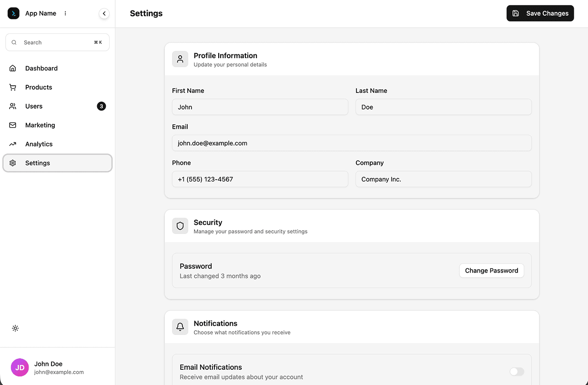Click the sun theme toggle icon

point(15,328)
